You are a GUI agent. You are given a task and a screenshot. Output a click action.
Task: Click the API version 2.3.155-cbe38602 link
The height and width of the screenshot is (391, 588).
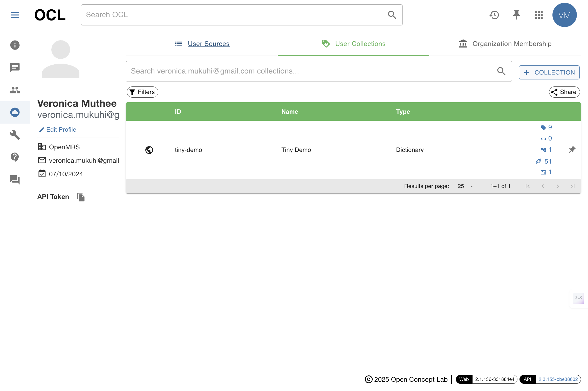[x=558, y=379]
